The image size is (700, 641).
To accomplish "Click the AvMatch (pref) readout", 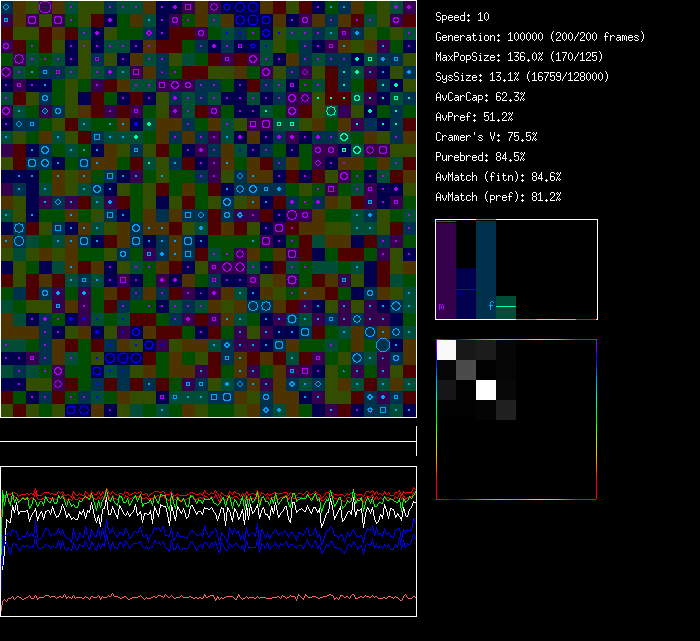I will point(498,197).
